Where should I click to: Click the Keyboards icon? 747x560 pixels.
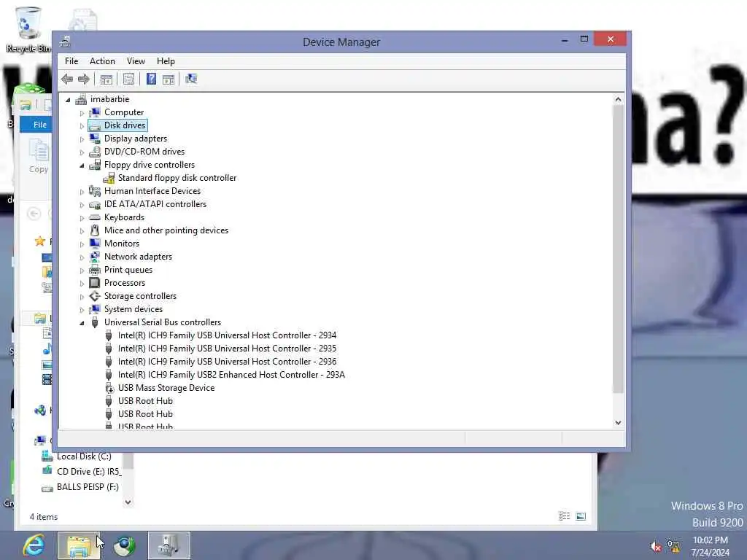pyautogui.click(x=95, y=217)
